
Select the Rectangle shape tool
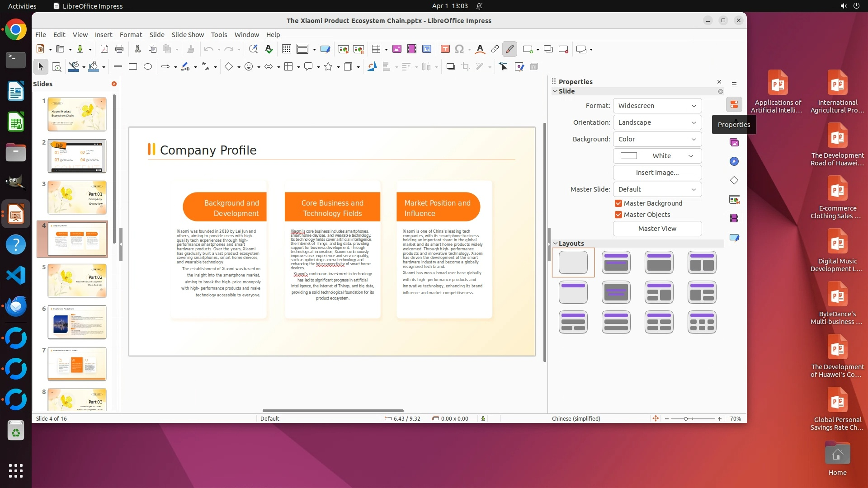pyautogui.click(x=133, y=67)
